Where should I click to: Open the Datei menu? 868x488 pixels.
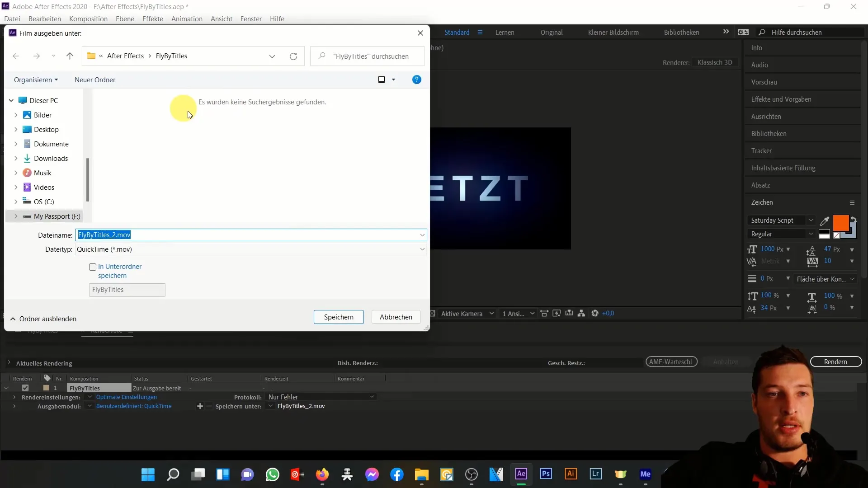click(x=12, y=19)
